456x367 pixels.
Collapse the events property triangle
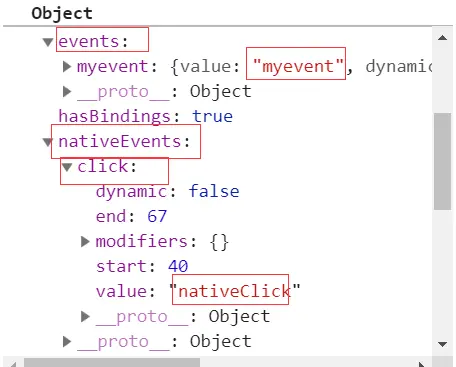click(48, 42)
